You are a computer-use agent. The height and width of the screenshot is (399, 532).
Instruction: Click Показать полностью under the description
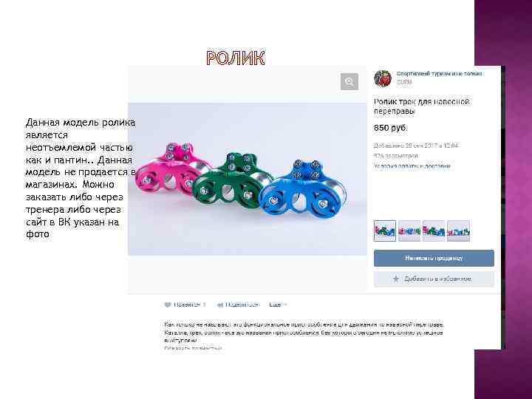193,348
